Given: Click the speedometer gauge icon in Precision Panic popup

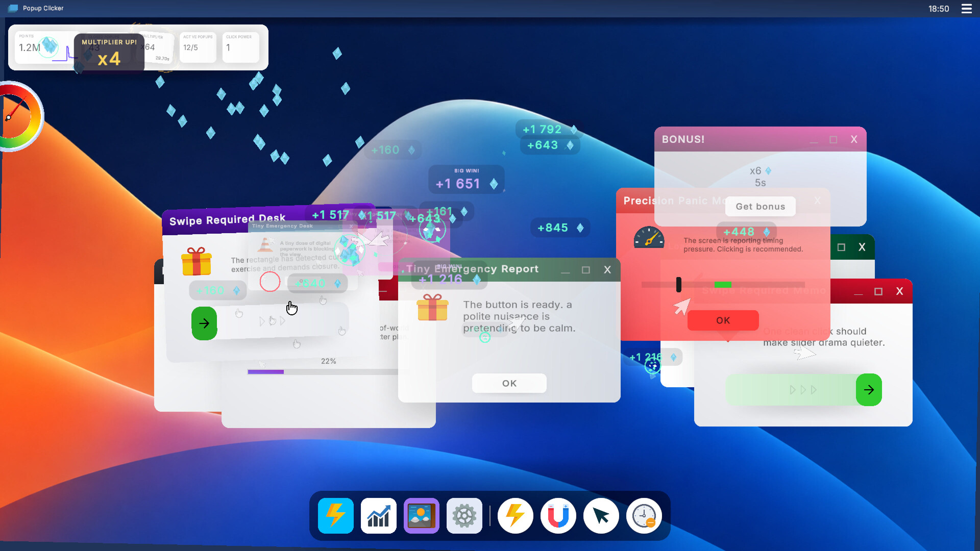Looking at the screenshot, I should click(x=649, y=237).
